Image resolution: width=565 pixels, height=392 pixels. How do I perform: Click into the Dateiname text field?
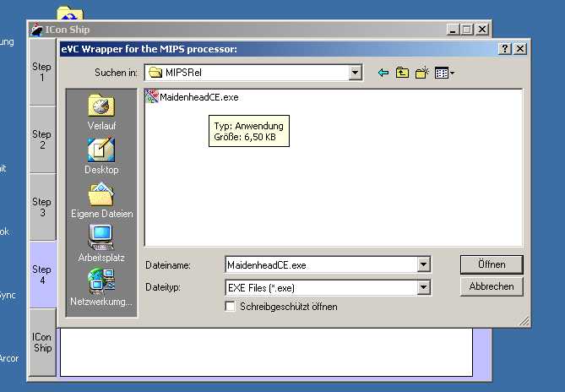(322, 265)
